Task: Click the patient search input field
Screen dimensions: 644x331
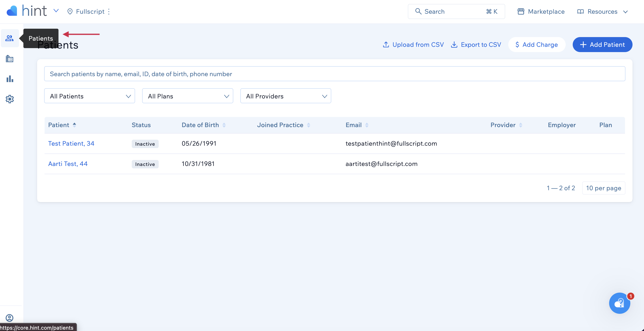Action: pyautogui.click(x=335, y=74)
